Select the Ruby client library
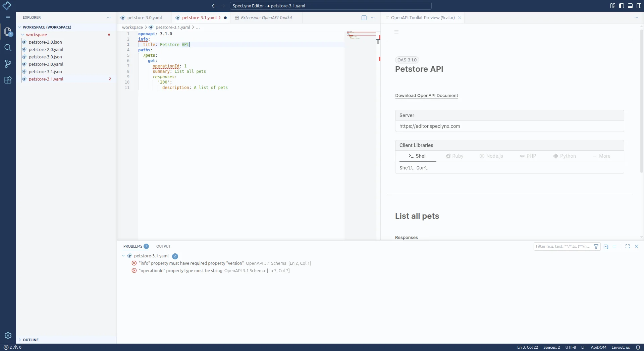Screen dimensions: 644x351 pyautogui.click(x=454, y=156)
